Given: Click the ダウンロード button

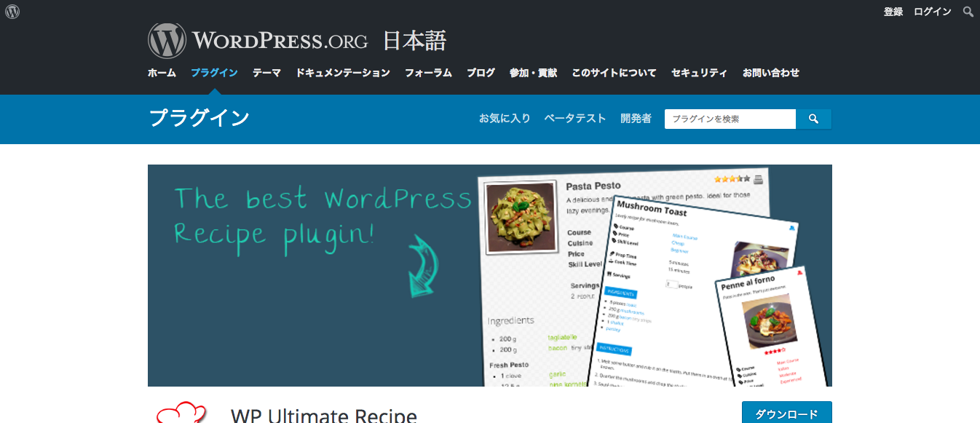Looking at the screenshot, I should point(786,413).
